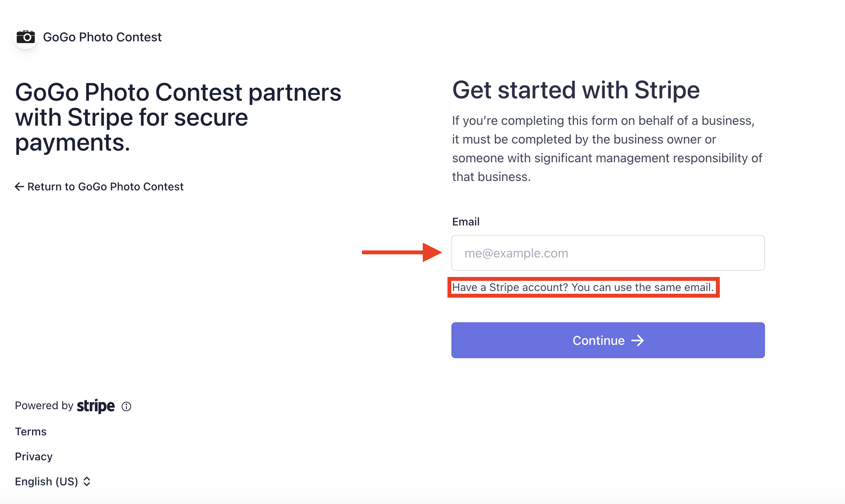
Task: Open the English (US) language selector
Action: click(53, 482)
